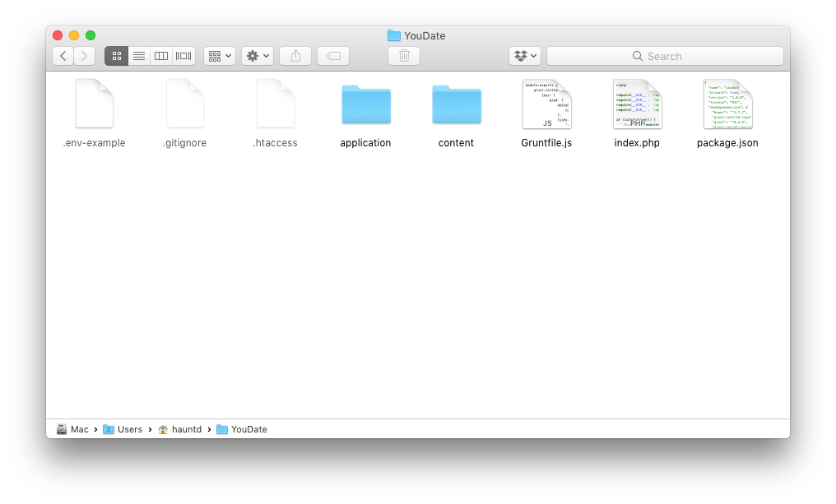This screenshot has width=836, height=504.
Task: Click the Share toolbar button
Action: (295, 56)
